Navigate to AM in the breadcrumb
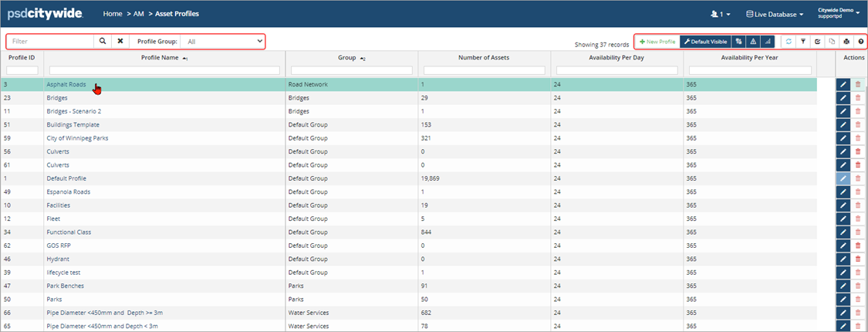This screenshot has height=332, width=868. coord(139,14)
